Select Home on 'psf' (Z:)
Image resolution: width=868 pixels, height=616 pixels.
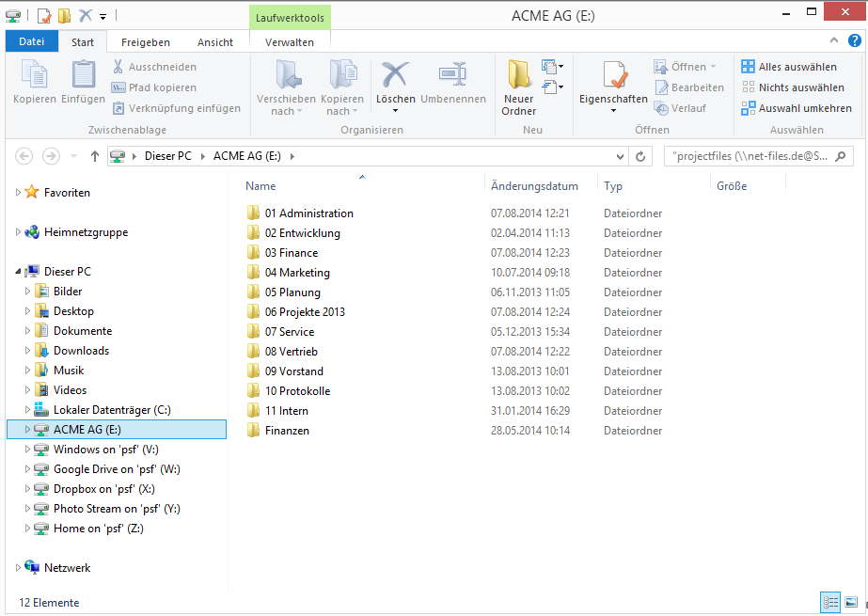(x=99, y=528)
